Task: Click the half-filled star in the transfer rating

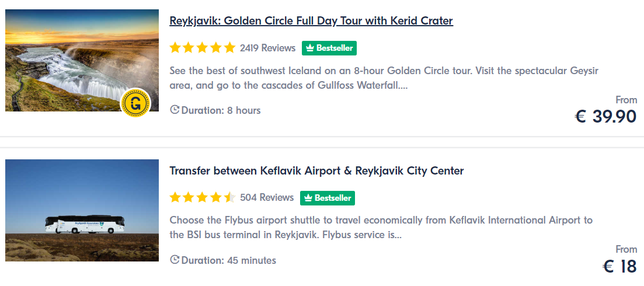Action: coord(230,197)
